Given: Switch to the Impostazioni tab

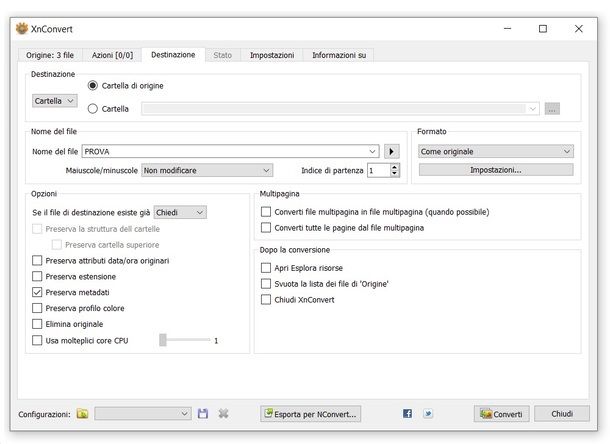Looking at the screenshot, I should point(271,55).
